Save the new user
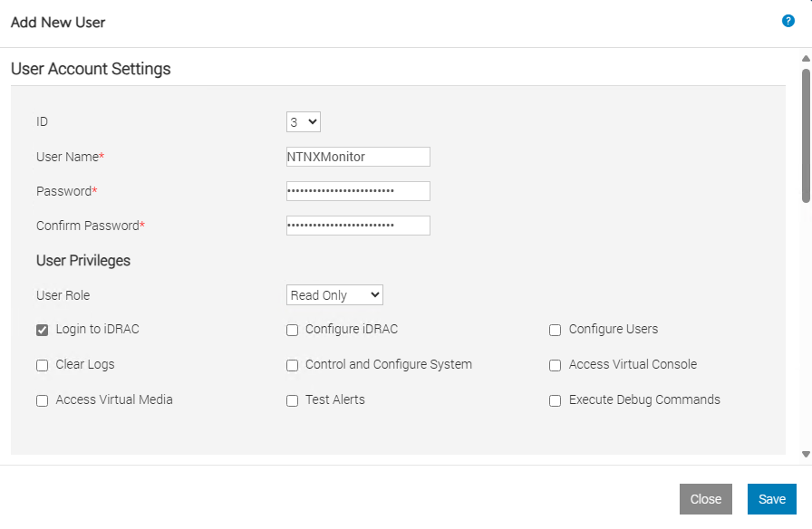 (x=771, y=499)
